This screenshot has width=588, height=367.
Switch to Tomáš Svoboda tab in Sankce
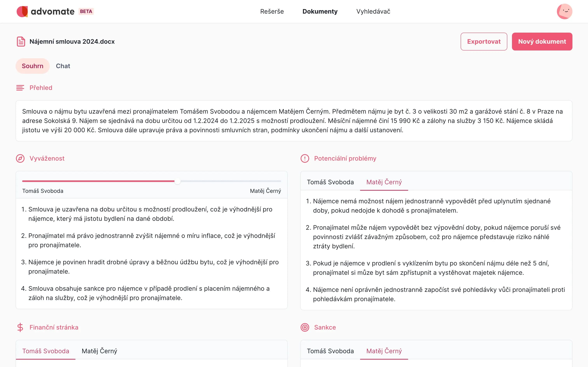point(330,351)
